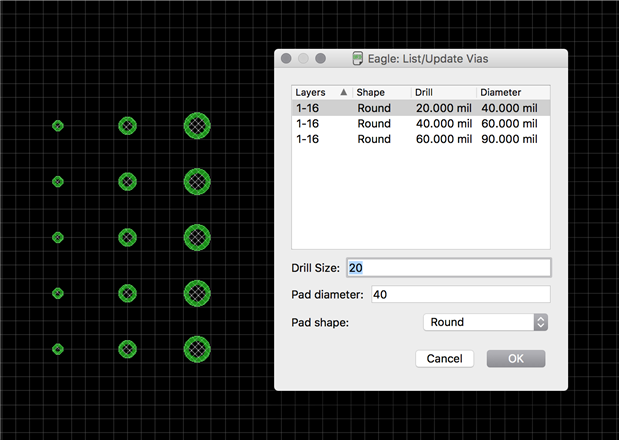Focus the Drill Size input field
Image resolution: width=619 pixels, height=440 pixels.
(448, 268)
